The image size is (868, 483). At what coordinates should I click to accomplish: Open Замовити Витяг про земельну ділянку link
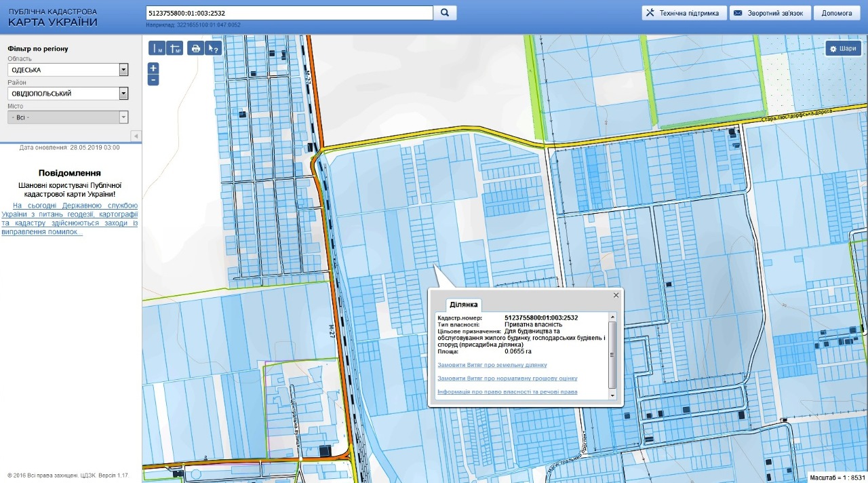tap(492, 365)
